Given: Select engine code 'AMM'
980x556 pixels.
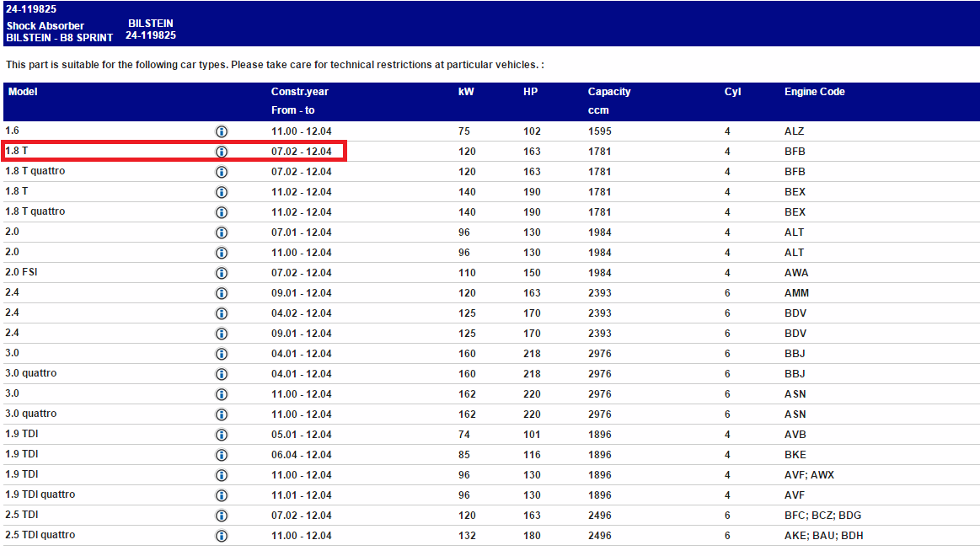Looking at the screenshot, I should coord(796,293).
